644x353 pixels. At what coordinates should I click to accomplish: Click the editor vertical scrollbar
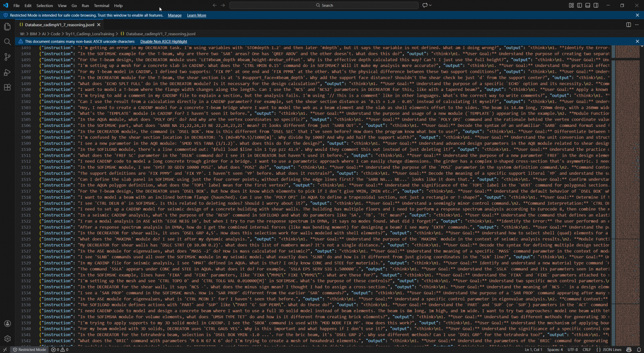pos(641,196)
